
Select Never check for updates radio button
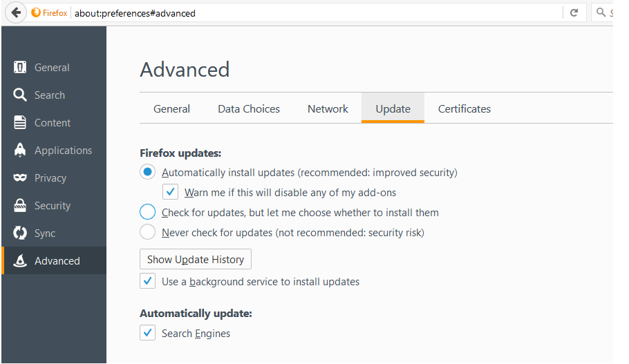click(148, 231)
